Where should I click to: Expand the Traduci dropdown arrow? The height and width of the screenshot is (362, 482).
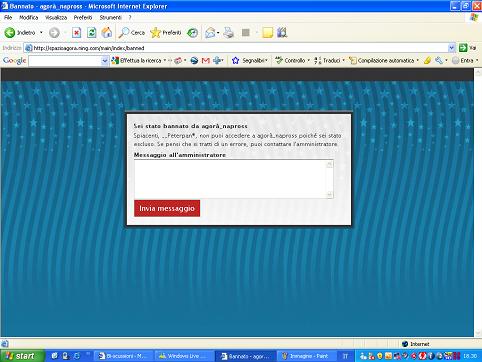click(344, 61)
